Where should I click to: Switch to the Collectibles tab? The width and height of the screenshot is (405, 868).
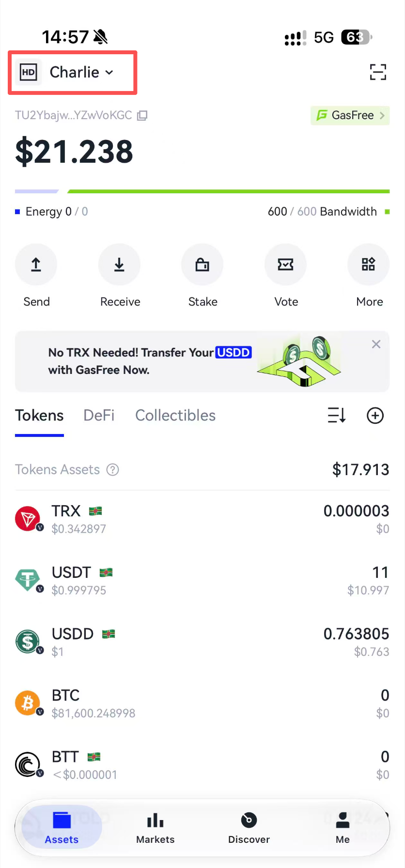pyautogui.click(x=175, y=416)
